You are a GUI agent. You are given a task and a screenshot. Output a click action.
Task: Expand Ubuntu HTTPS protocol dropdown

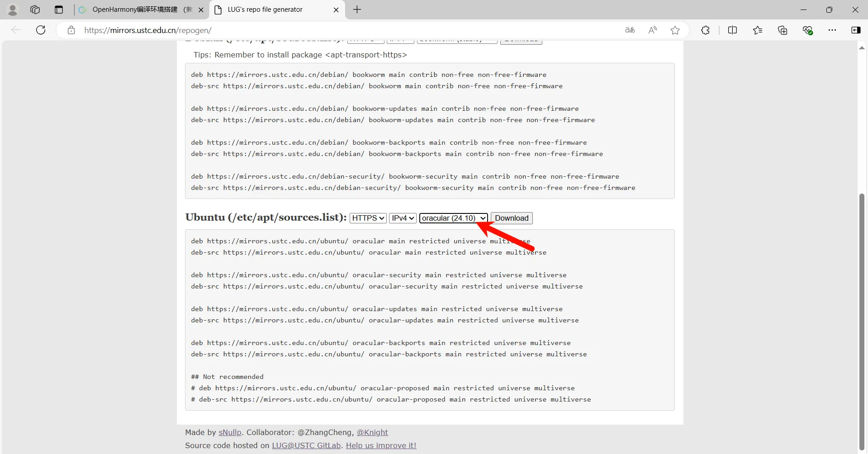pyautogui.click(x=368, y=218)
